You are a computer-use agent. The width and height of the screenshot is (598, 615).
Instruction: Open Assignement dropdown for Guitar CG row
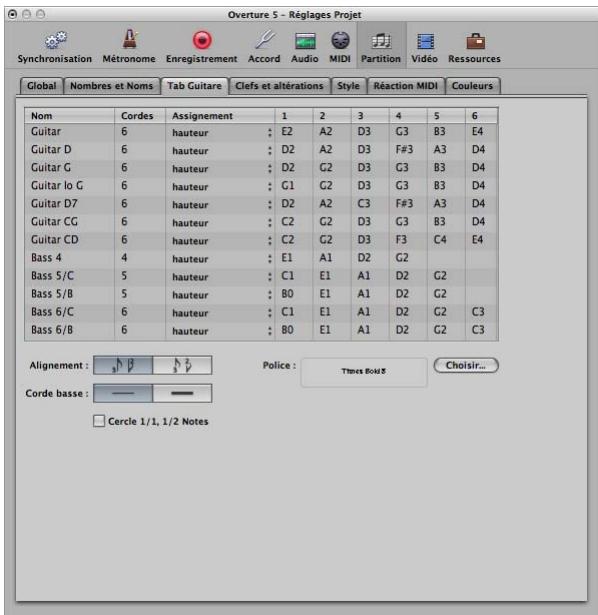[x=221, y=223]
